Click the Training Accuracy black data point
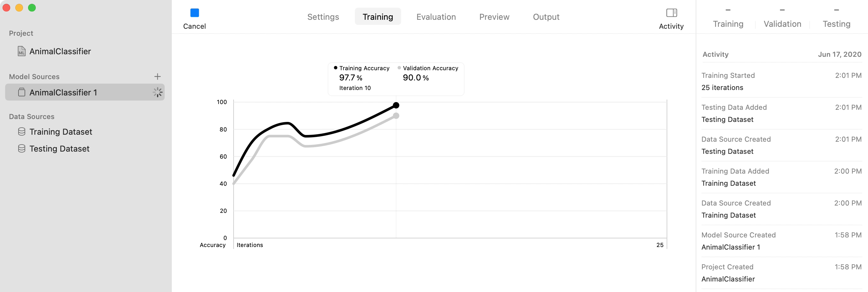The height and width of the screenshot is (292, 868). pos(396,105)
